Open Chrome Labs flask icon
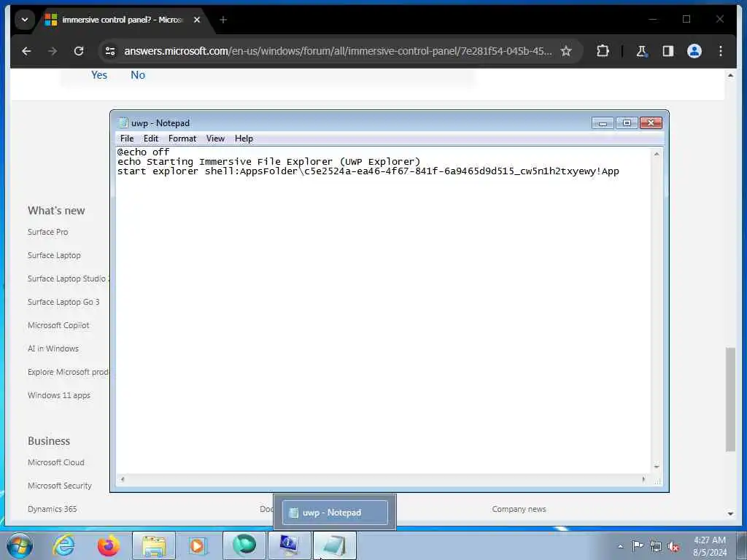 [x=641, y=51]
